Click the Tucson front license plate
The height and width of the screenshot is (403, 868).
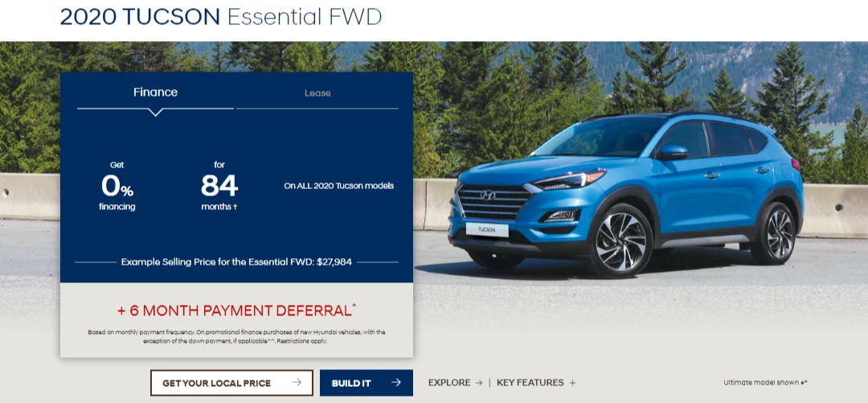point(486,229)
